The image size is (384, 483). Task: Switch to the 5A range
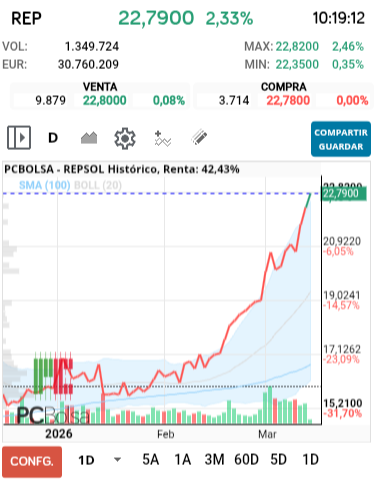coord(151,460)
